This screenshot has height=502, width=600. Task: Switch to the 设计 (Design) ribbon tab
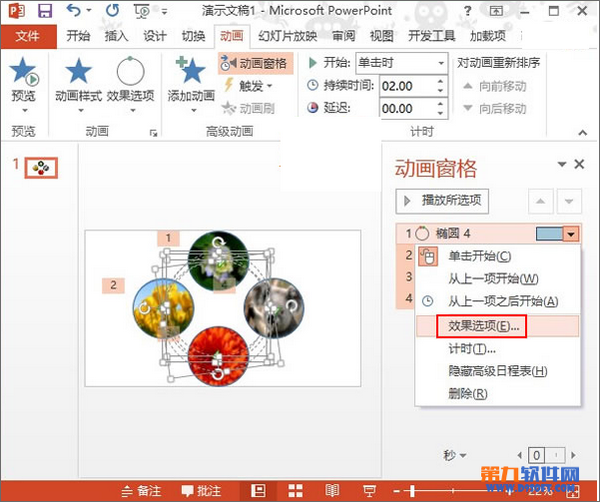point(155,36)
